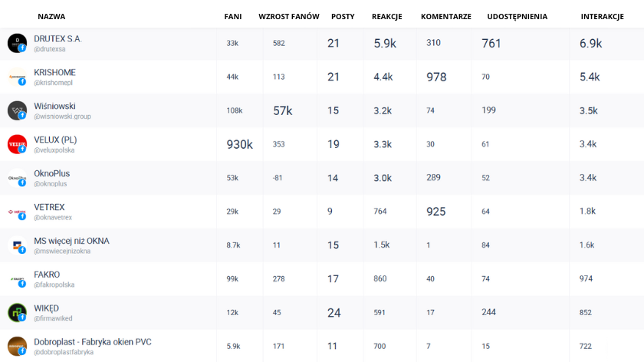Click the DRUTEX S.A. profile logo
The width and height of the screenshot is (644, 362).
[17, 43]
